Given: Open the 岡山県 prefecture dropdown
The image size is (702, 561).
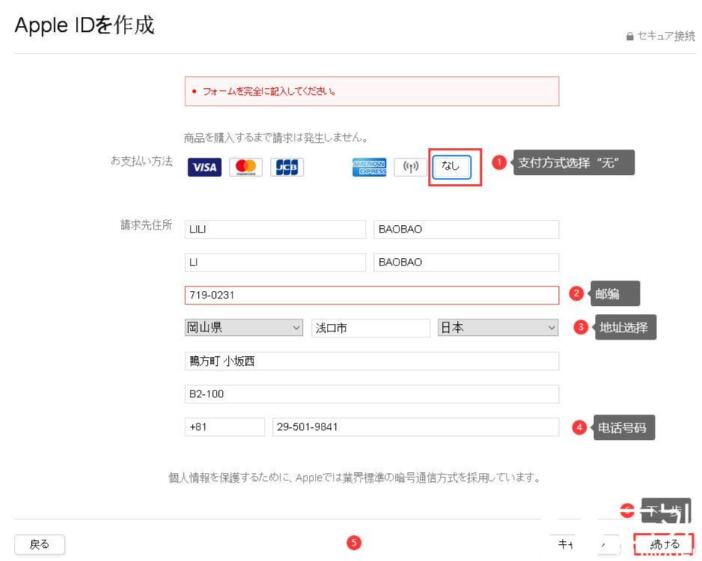Looking at the screenshot, I should click(x=244, y=328).
